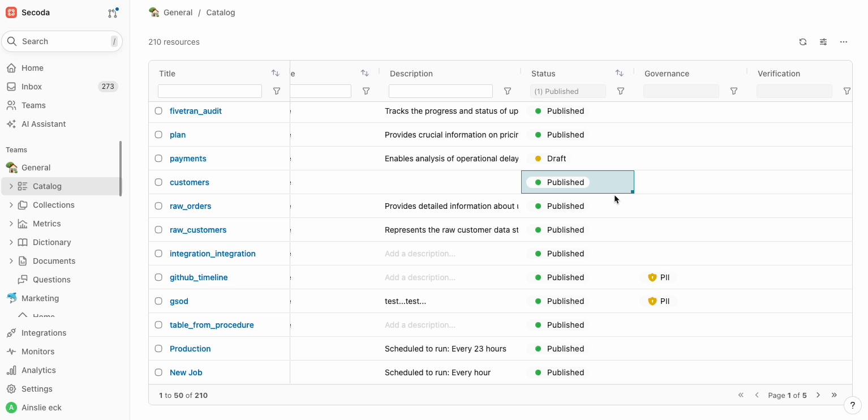Open the fivetran_audit resource link
The height and width of the screenshot is (420, 868).
[x=195, y=111]
